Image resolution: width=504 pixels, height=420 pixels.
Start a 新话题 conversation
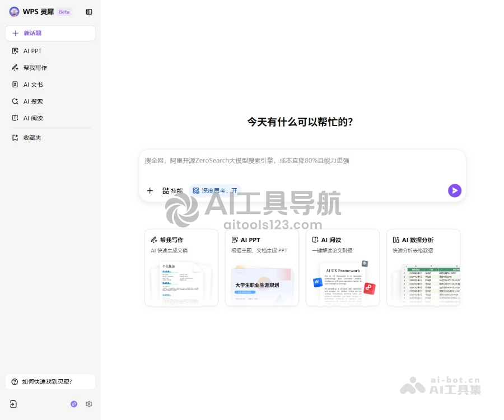coord(50,33)
